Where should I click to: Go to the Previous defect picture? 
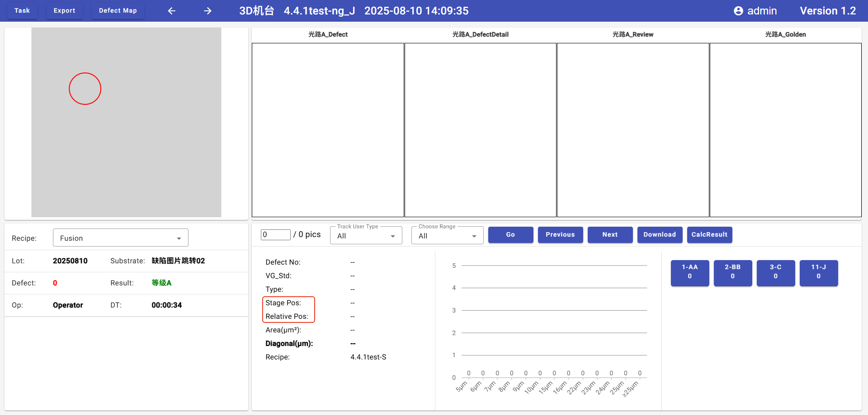click(560, 234)
